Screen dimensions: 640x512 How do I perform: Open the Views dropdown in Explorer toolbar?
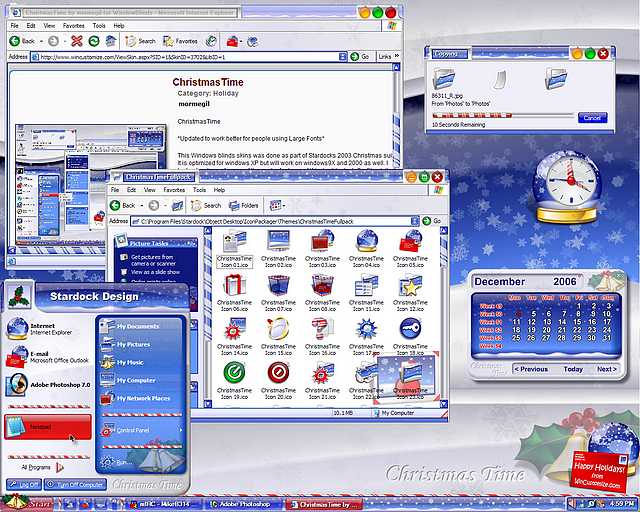coord(278,205)
